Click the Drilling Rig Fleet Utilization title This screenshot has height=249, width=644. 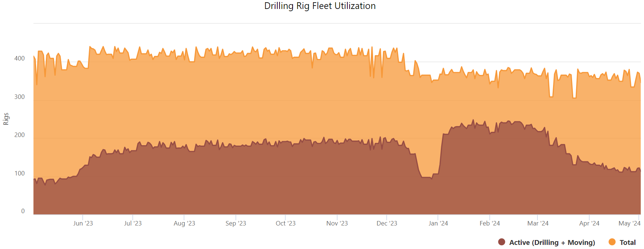click(x=320, y=6)
